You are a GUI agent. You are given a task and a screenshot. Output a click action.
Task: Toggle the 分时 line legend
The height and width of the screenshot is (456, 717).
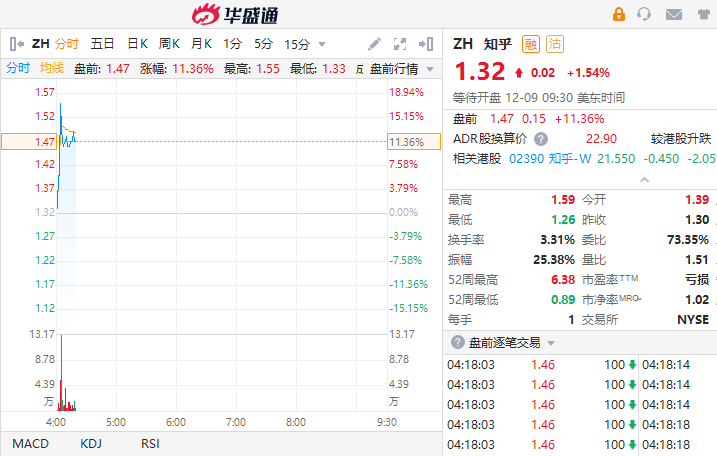click(18, 68)
